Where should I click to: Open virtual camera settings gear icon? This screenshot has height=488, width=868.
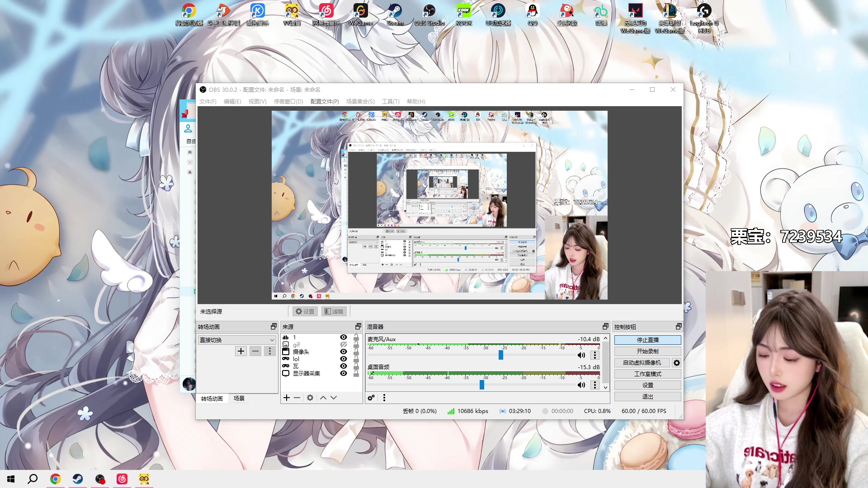tap(677, 363)
